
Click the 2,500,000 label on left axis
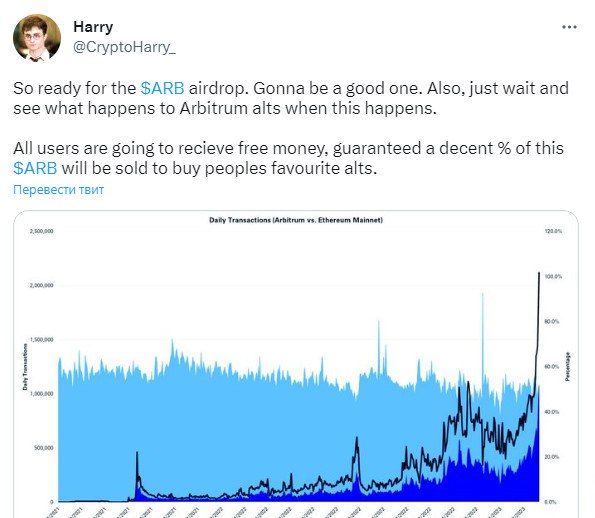click(x=41, y=231)
